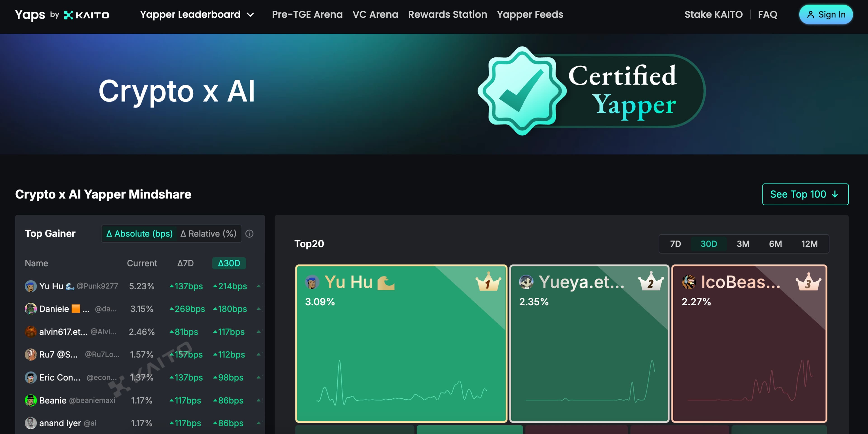Click Beanie avatar in Top Gainer list

31,400
